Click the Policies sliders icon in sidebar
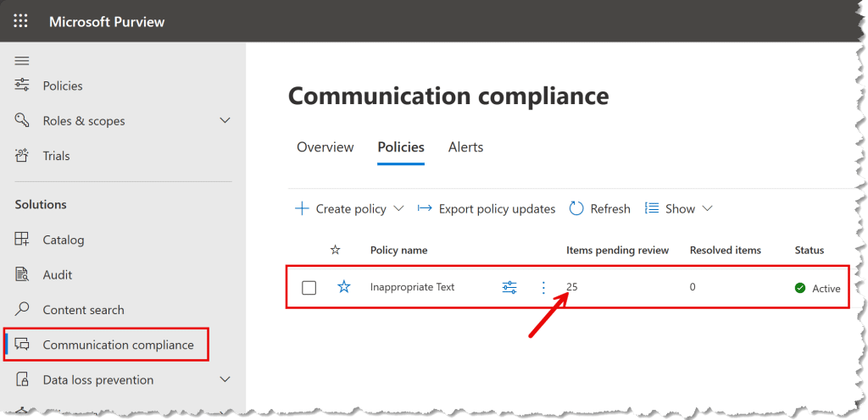Viewport: 868px width, 420px height. point(22,86)
